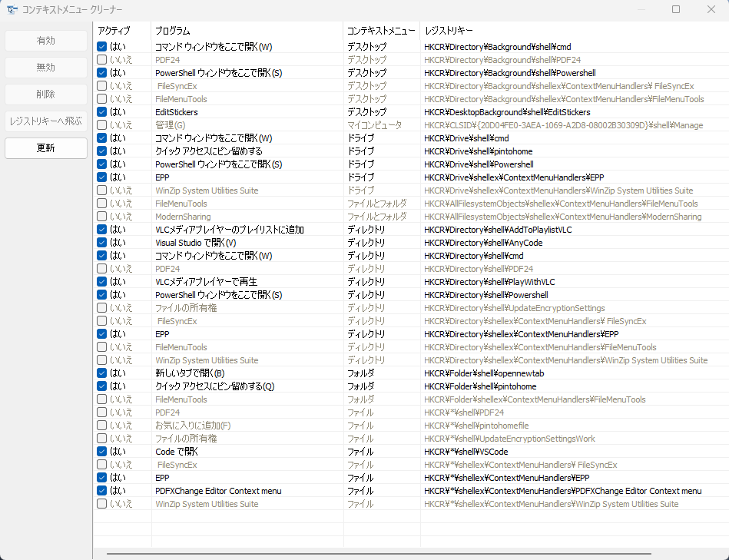Click registry key HKCR\Folder\shell\opennewtab

pyautogui.click(x=484, y=373)
